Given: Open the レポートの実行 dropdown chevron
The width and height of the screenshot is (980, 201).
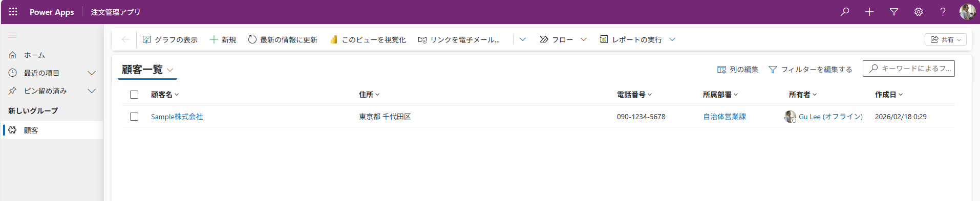Looking at the screenshot, I should pos(672,39).
